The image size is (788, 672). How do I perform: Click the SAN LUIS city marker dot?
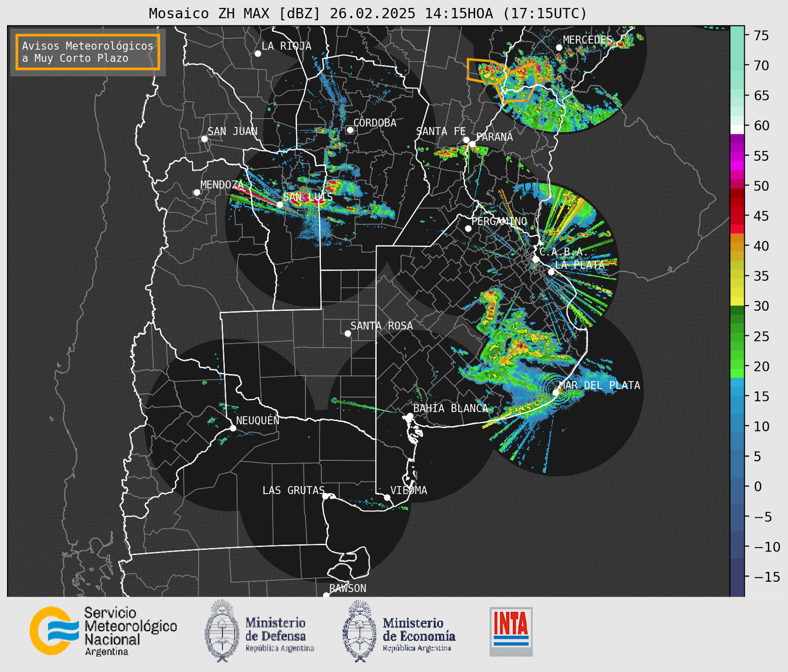tap(280, 205)
